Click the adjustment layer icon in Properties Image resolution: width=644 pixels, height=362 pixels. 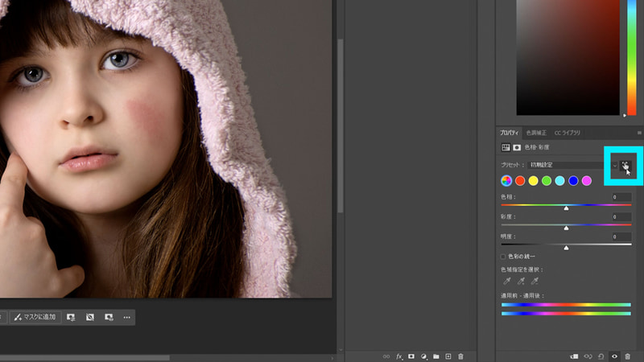click(506, 147)
